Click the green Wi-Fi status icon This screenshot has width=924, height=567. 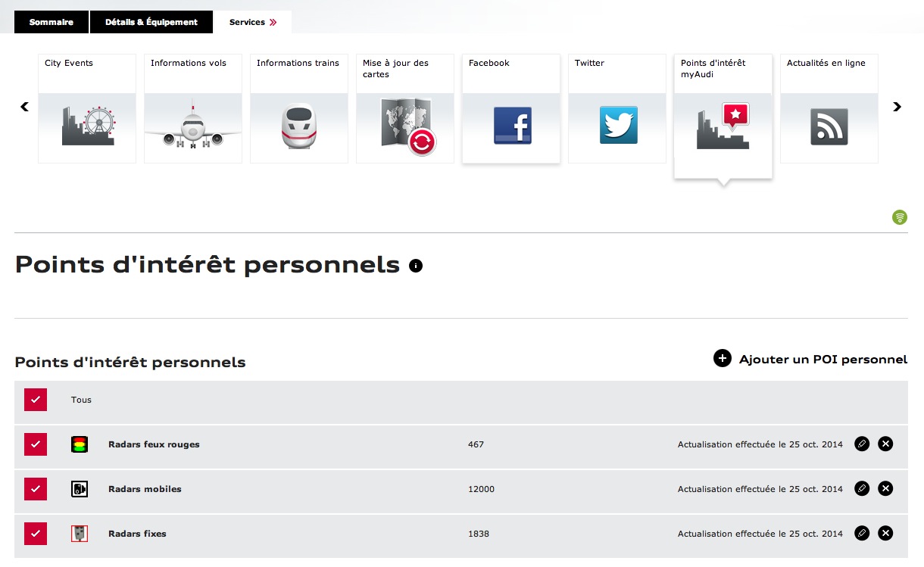point(900,217)
